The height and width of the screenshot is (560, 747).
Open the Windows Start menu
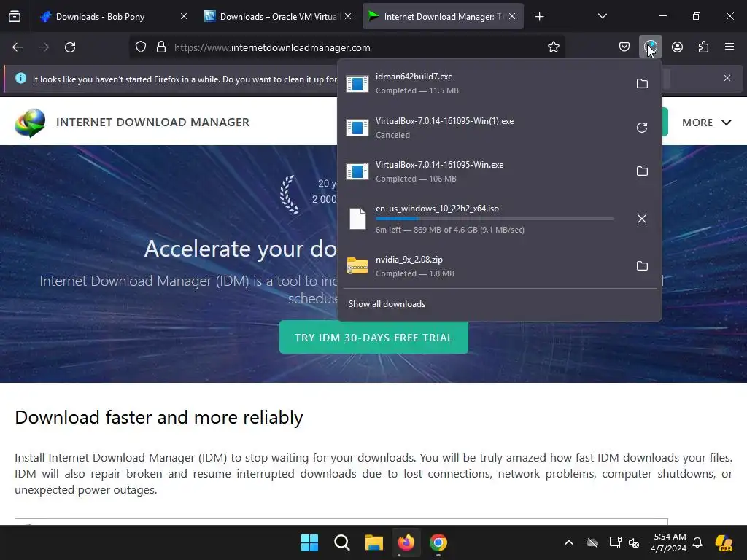point(309,542)
